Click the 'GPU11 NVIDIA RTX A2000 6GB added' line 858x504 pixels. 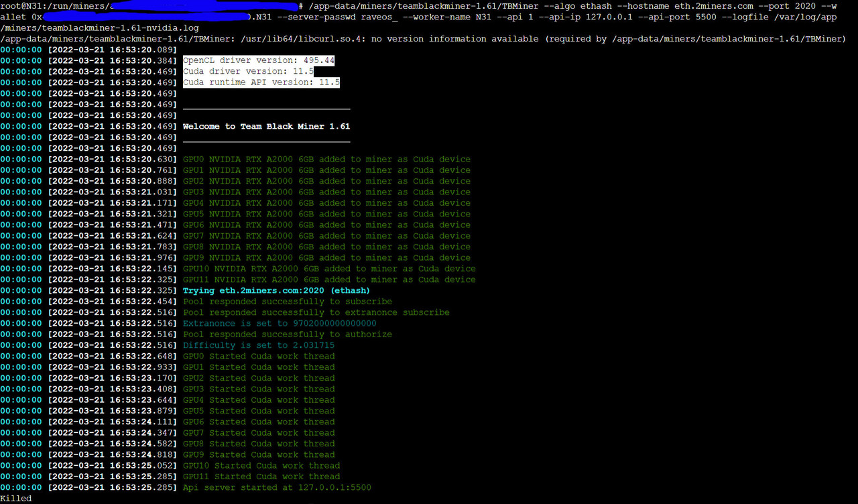[329, 279]
